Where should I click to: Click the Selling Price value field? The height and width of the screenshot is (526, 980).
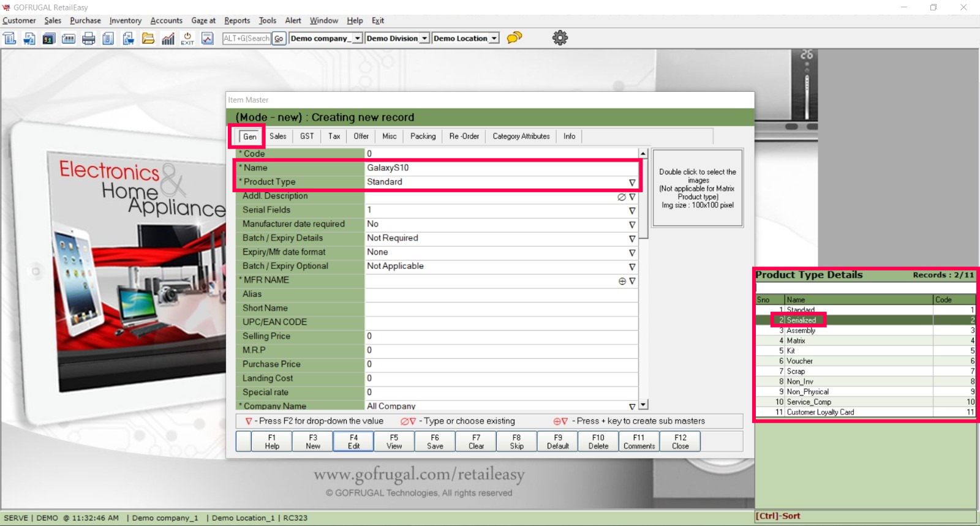[x=501, y=336]
